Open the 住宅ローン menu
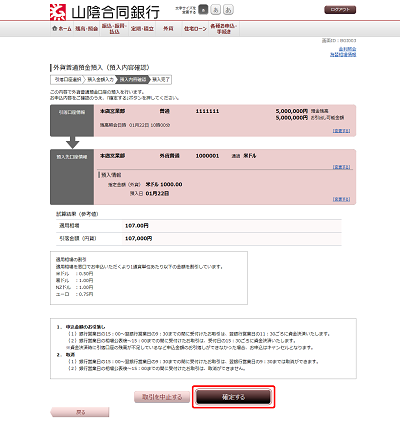Image resolution: width=400 pixels, height=429 pixels. [x=195, y=29]
